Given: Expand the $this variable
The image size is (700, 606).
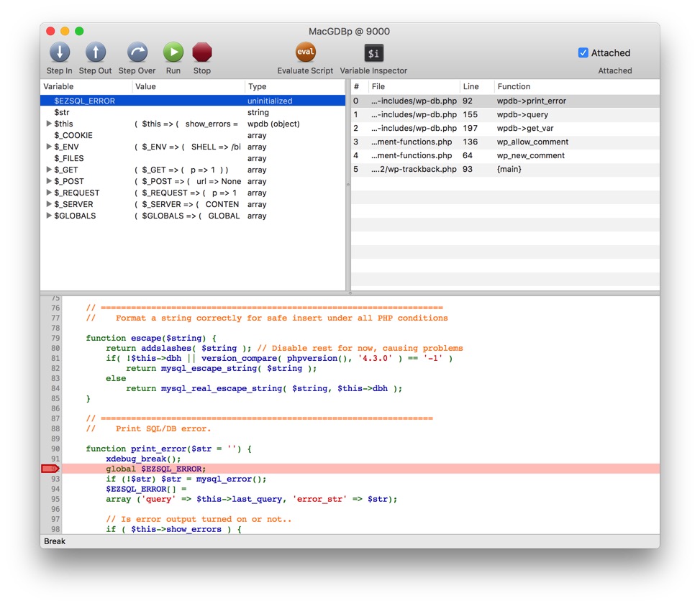Looking at the screenshot, I should [x=49, y=124].
